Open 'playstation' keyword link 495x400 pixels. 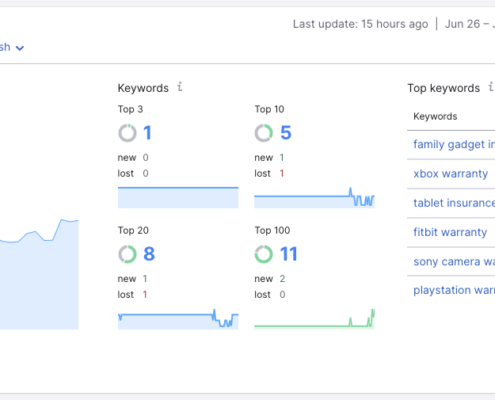coord(454,290)
